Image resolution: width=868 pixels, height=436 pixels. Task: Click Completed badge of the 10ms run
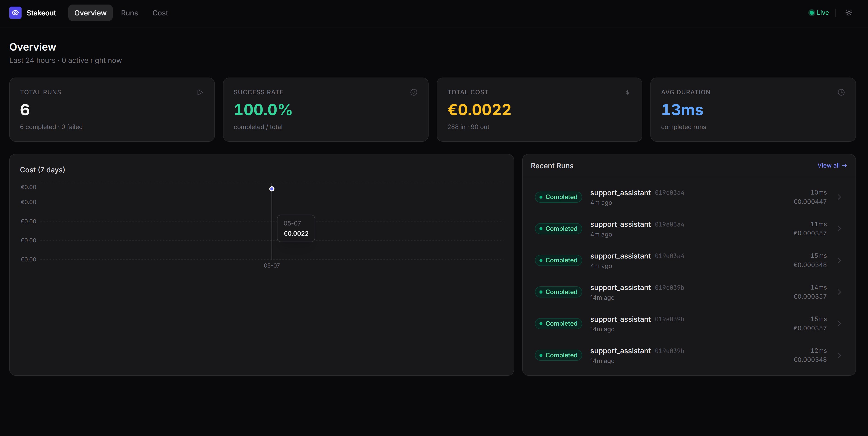[x=558, y=197]
